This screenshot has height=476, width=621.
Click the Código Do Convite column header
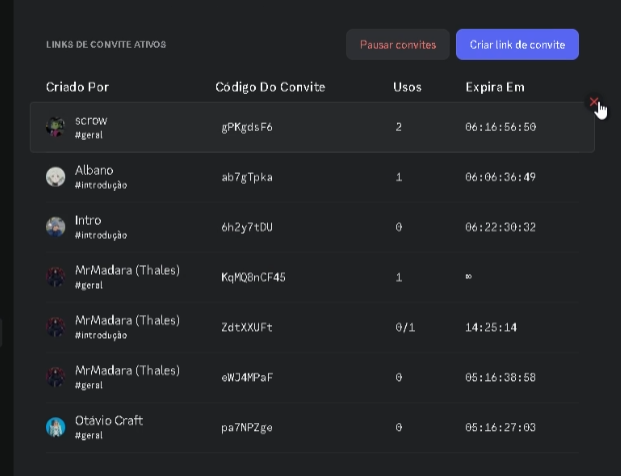[x=270, y=87]
